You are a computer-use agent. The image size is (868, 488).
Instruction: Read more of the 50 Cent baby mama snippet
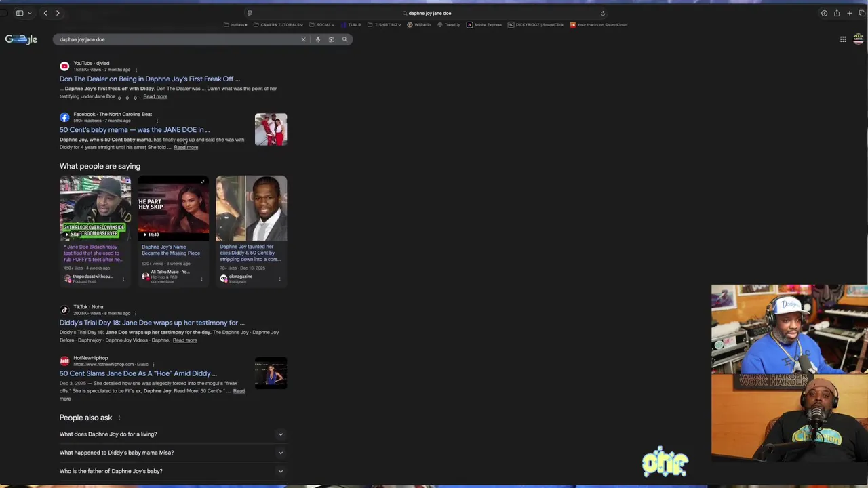pyautogui.click(x=186, y=147)
